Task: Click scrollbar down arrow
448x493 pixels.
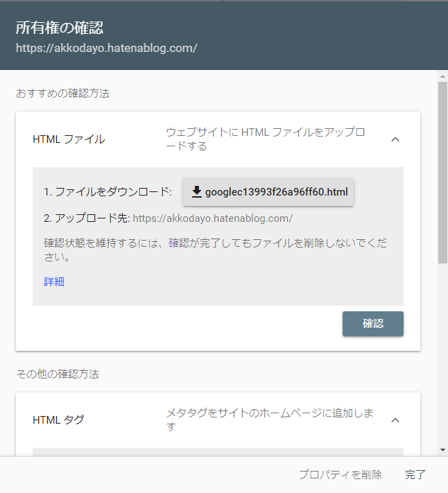Action: 442,450
